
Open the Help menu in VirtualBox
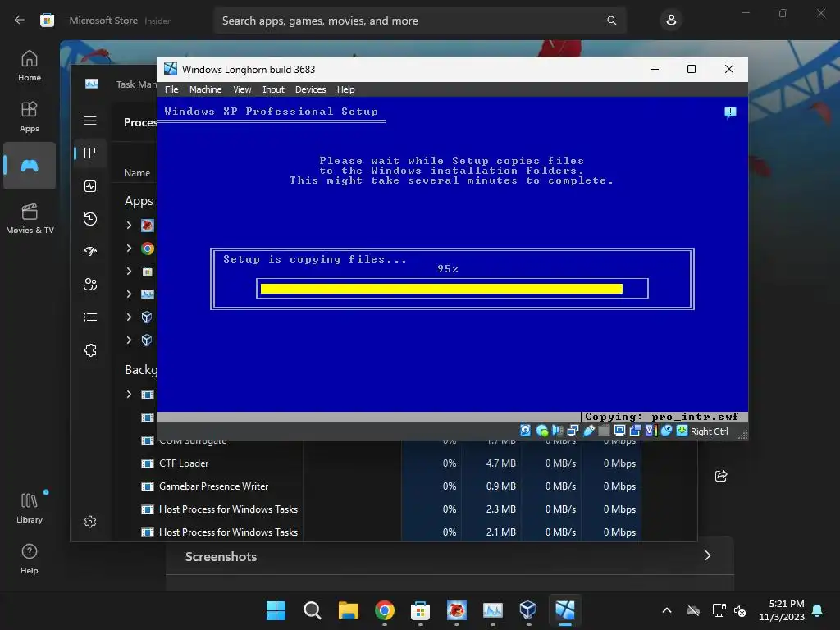(x=345, y=89)
